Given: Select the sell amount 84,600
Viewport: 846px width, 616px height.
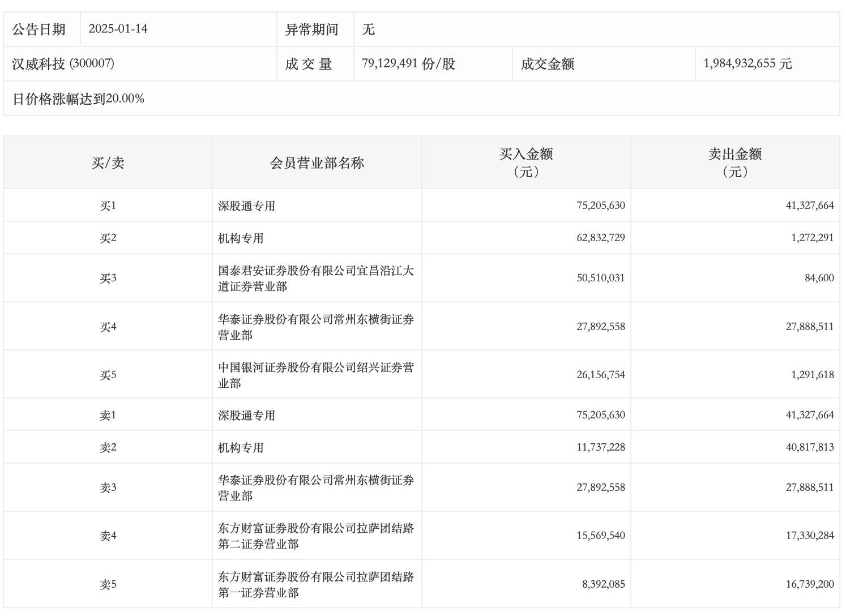Looking at the screenshot, I should click(x=819, y=278).
